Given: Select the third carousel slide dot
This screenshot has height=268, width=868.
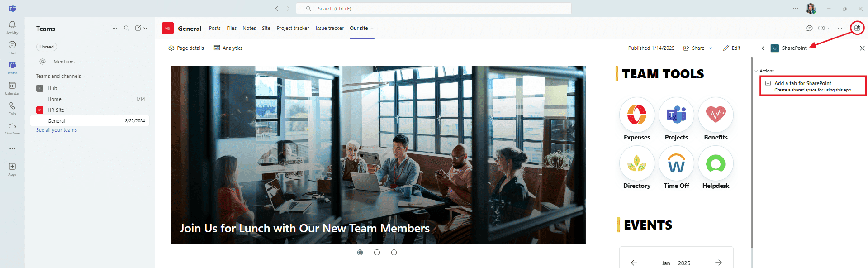Looking at the screenshot, I should point(394,252).
